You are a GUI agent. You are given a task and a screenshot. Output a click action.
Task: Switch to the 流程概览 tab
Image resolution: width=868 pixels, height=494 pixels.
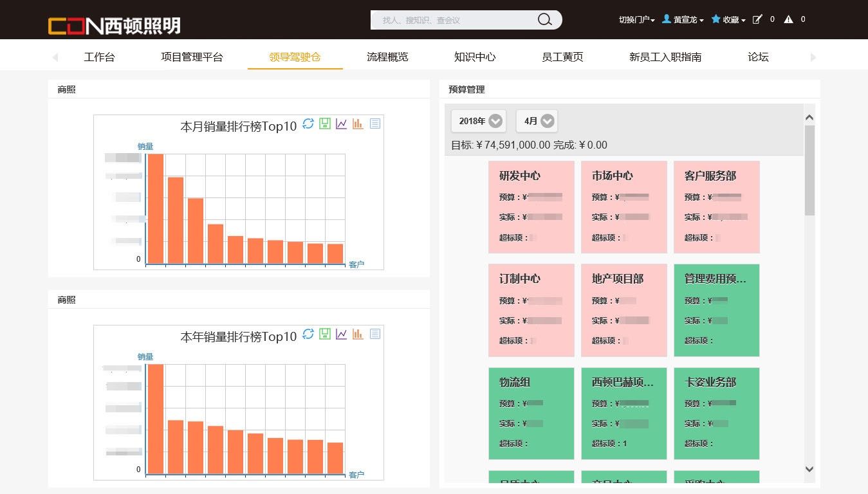tap(387, 57)
